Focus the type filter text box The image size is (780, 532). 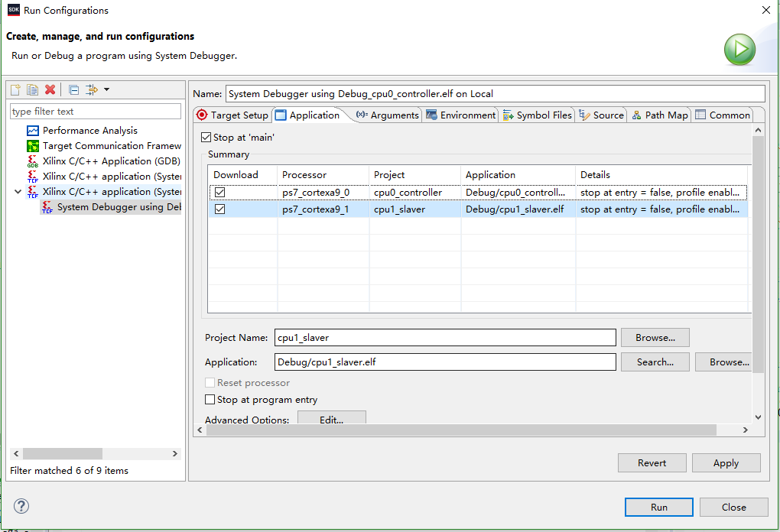pyautogui.click(x=96, y=112)
